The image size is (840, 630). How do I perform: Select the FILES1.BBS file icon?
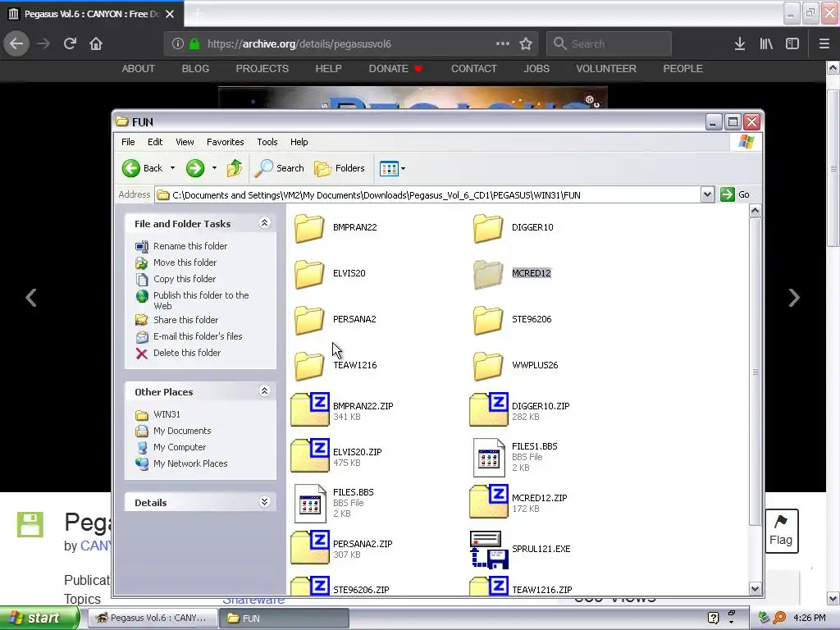489,458
